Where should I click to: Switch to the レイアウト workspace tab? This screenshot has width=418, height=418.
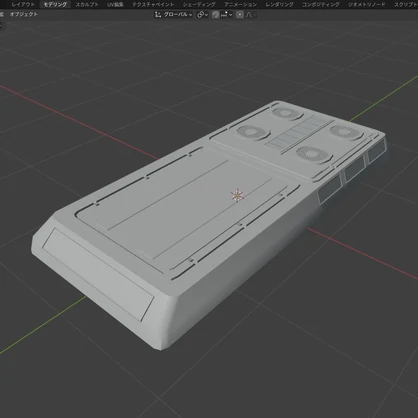click(23, 5)
